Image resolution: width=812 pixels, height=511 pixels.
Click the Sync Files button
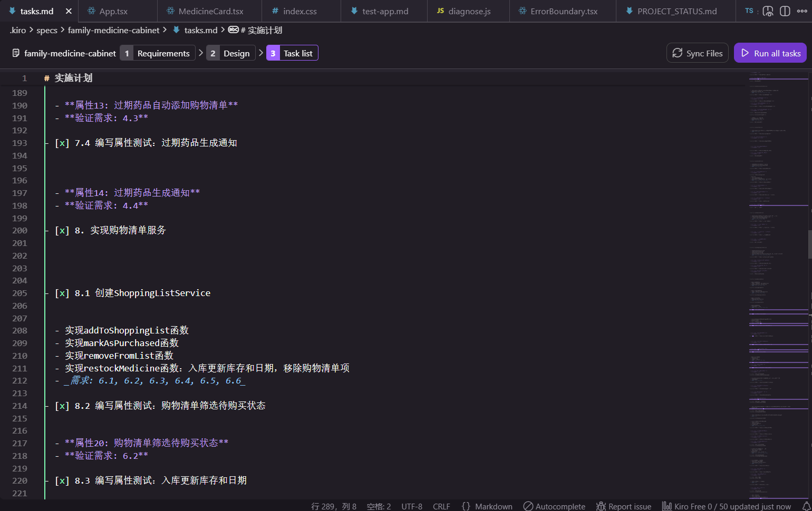click(698, 53)
